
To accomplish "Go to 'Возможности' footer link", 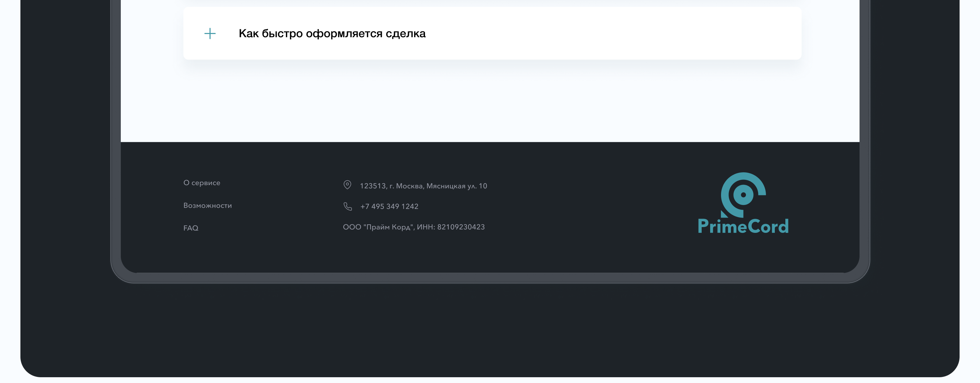I will click(207, 206).
